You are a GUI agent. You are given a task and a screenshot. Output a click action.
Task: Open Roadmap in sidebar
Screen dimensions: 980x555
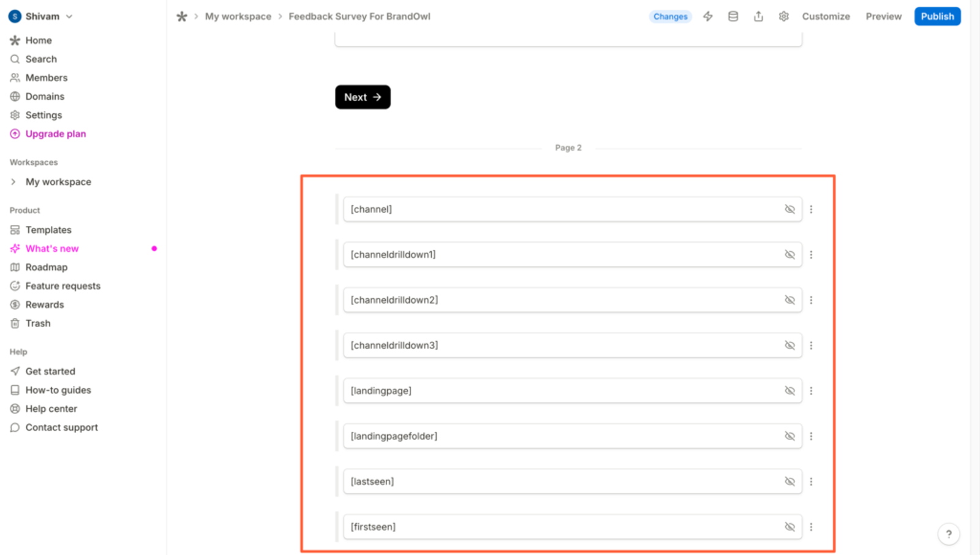tap(47, 268)
